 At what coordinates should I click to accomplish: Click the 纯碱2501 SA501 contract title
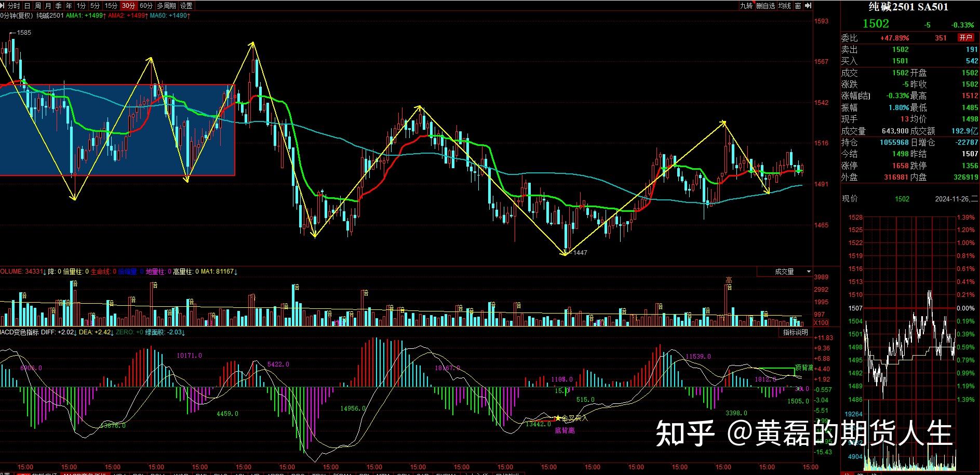pyautogui.click(x=909, y=7)
